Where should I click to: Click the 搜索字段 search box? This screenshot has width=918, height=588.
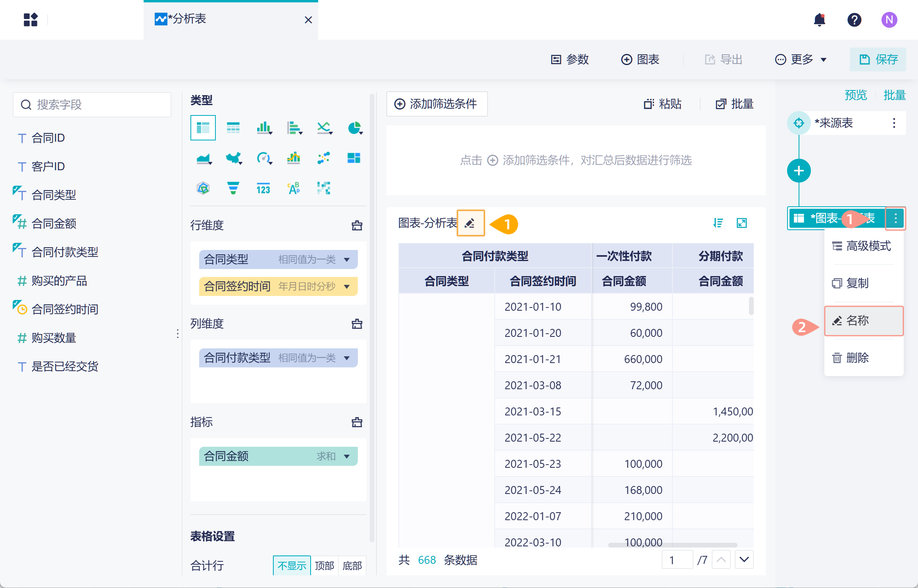click(x=92, y=105)
